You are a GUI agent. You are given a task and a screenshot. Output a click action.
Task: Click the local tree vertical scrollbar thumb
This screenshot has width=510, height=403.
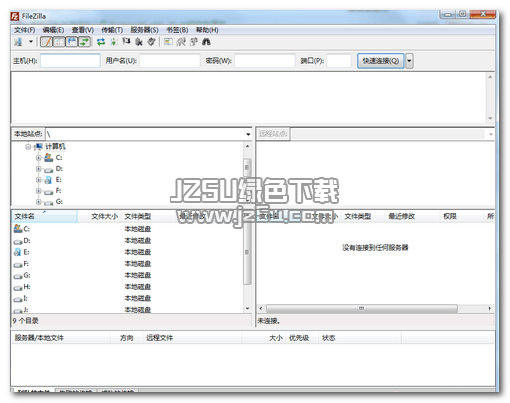click(x=247, y=167)
